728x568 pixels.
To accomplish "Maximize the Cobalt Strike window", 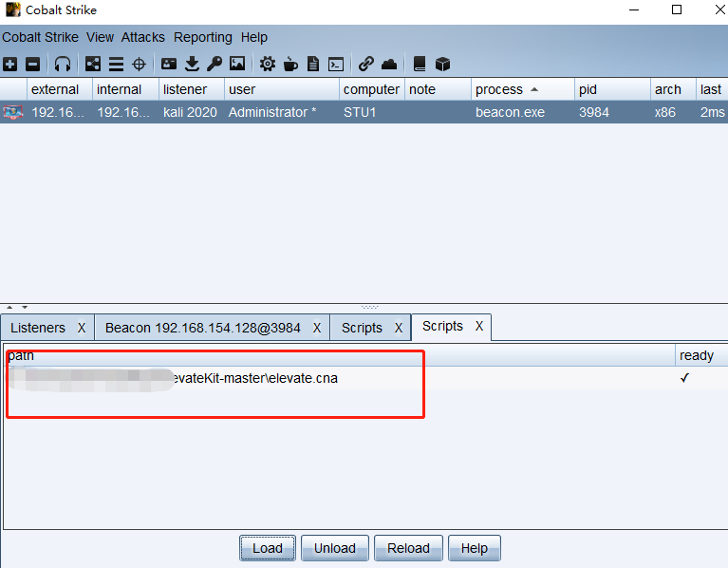I will click(677, 9).
